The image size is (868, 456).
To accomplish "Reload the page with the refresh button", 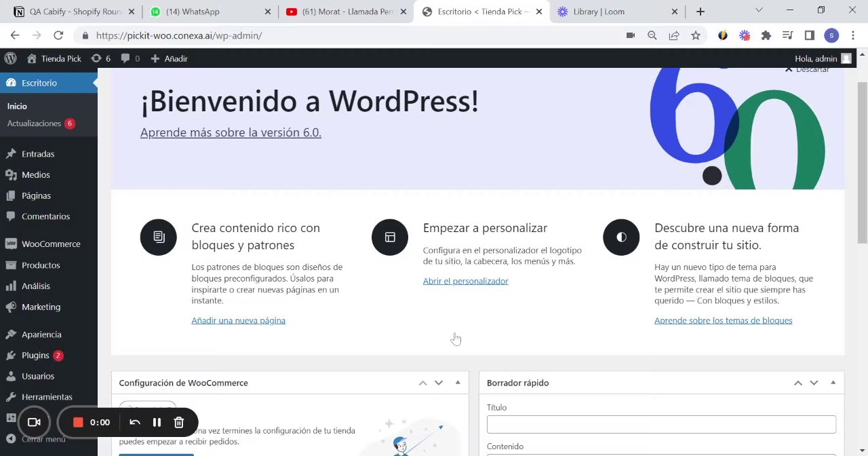I will (58, 35).
